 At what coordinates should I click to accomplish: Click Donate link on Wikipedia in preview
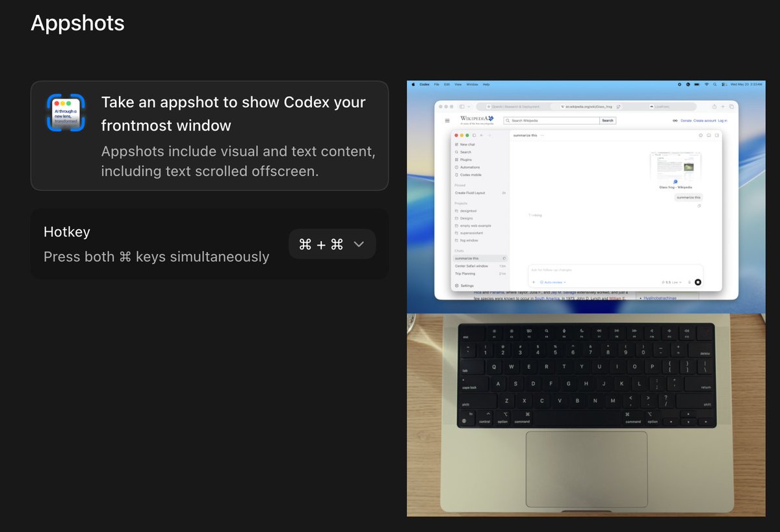click(x=686, y=121)
